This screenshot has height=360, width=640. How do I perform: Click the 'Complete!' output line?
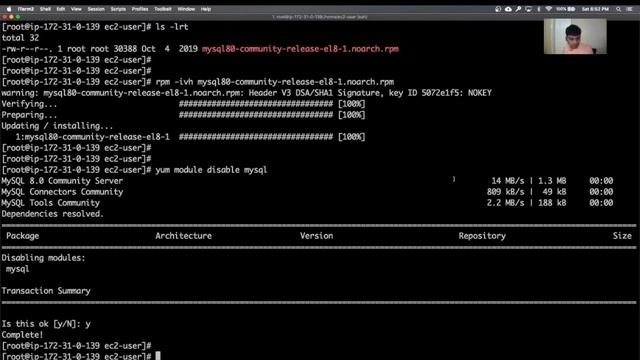(22, 335)
